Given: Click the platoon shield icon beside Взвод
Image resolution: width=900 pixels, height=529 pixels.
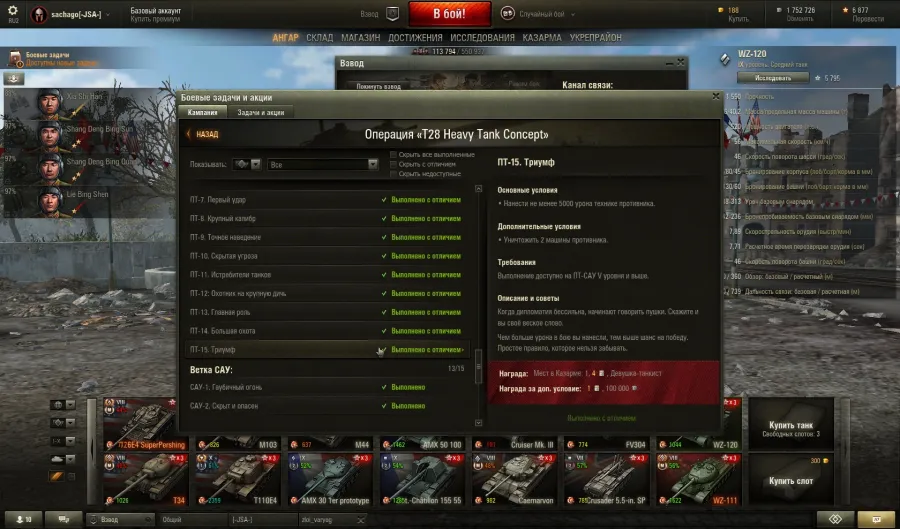Looking at the screenshot, I should (x=393, y=14).
